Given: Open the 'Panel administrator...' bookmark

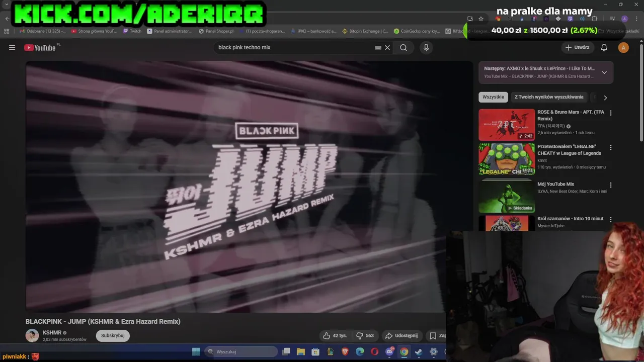Looking at the screenshot, I should pos(170,31).
